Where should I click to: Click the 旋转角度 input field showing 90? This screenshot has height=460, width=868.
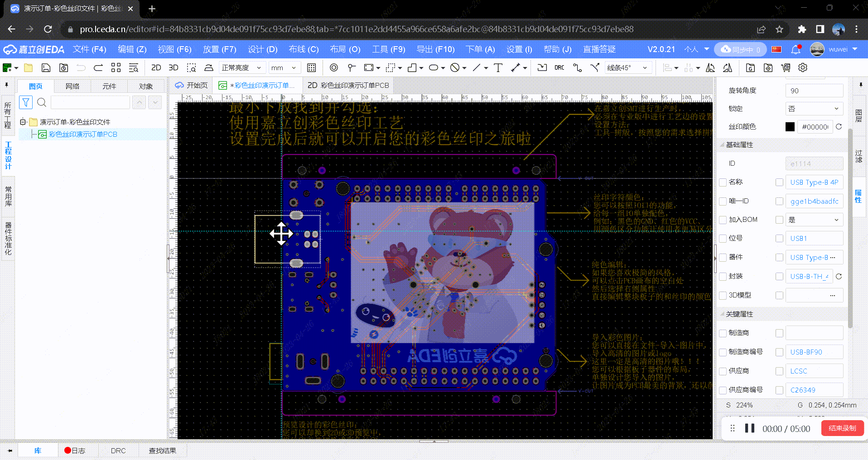(814, 91)
